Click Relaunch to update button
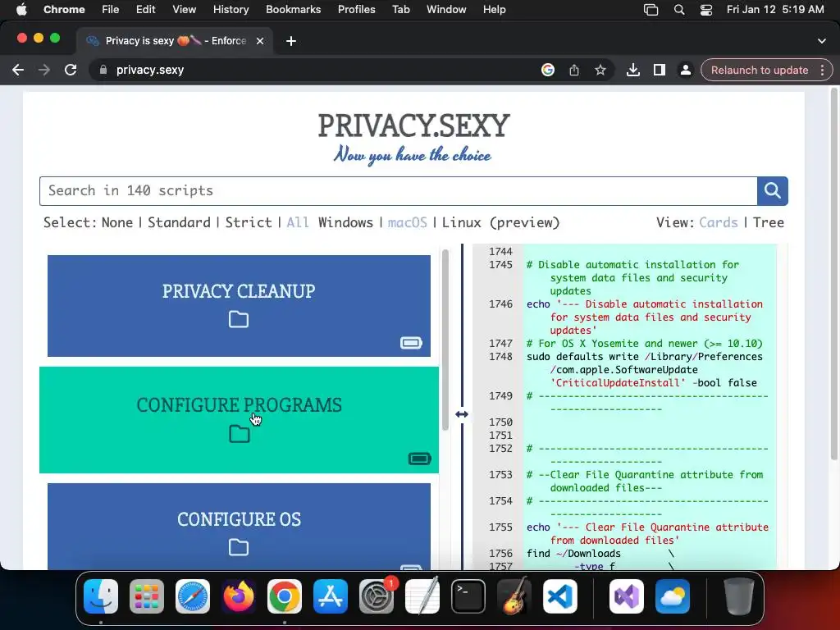This screenshot has height=630, width=840. [760, 71]
